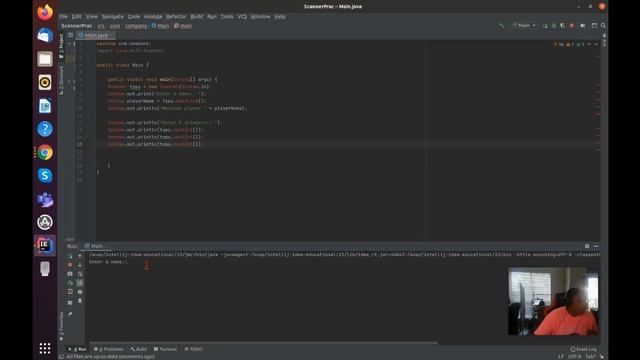Open the Structure tool window stripe
Image resolution: width=640 pixels, height=360 pixels.
[x=61, y=80]
